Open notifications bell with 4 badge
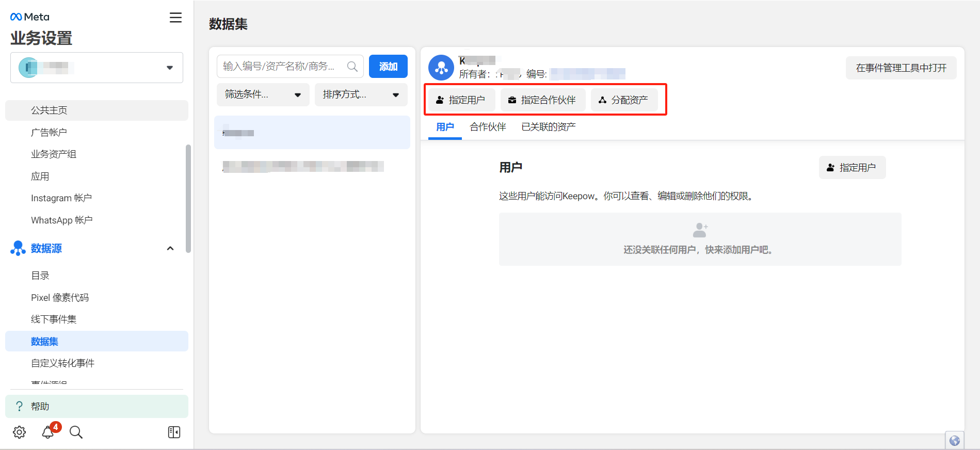980x450 pixels. coord(49,431)
